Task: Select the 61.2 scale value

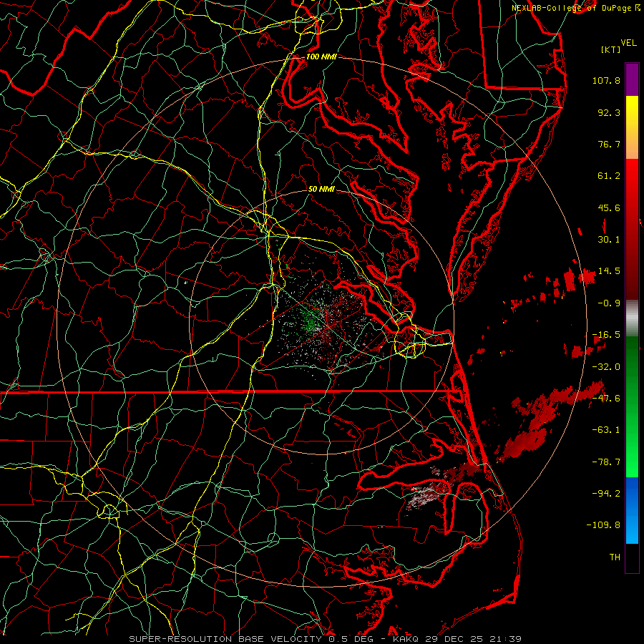Action: [609, 176]
